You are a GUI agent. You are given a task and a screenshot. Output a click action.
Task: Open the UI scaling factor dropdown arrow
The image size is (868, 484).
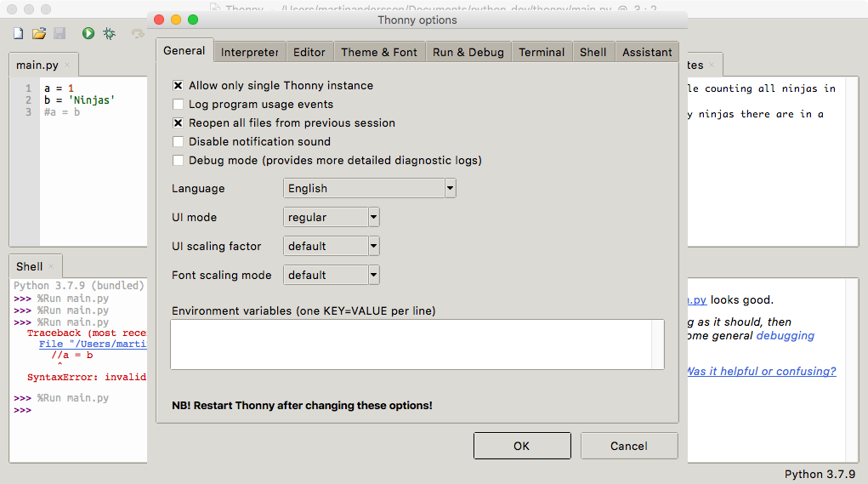374,246
